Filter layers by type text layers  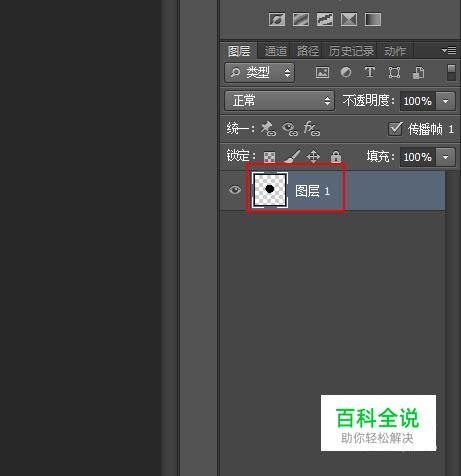click(x=369, y=72)
